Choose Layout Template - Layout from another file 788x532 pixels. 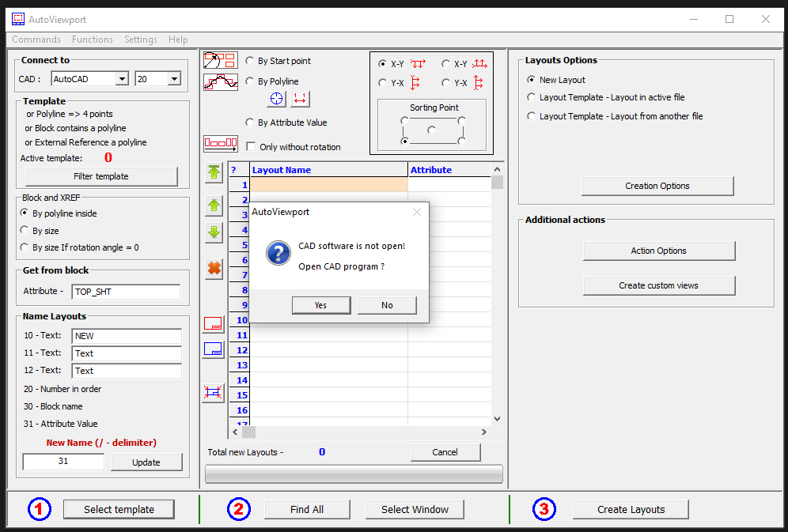(x=532, y=116)
